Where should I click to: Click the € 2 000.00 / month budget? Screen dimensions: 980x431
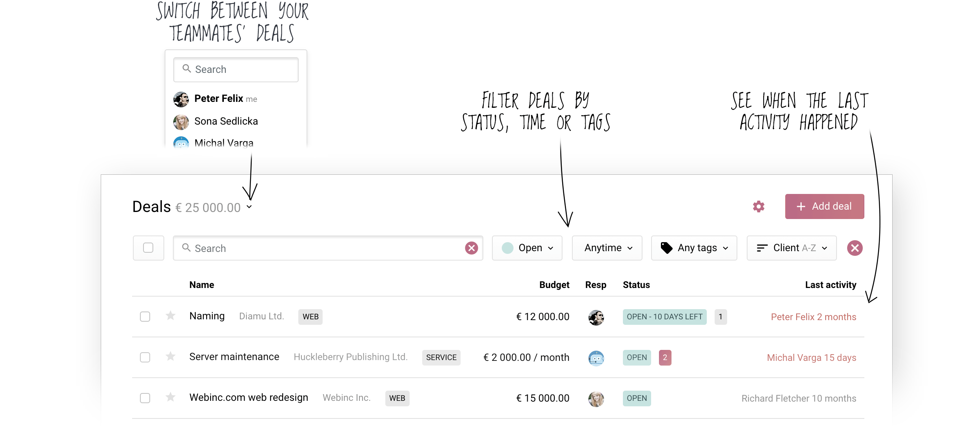(x=526, y=357)
